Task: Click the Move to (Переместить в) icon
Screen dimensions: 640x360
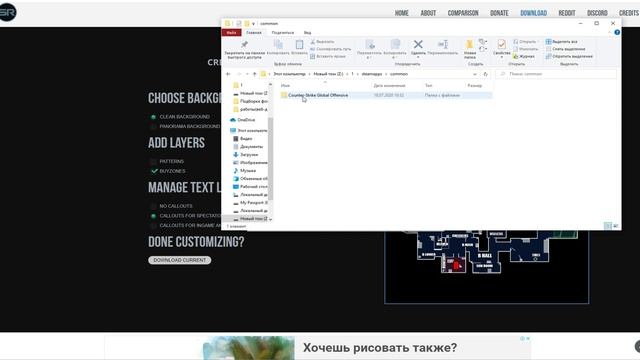Action: pos(369,44)
